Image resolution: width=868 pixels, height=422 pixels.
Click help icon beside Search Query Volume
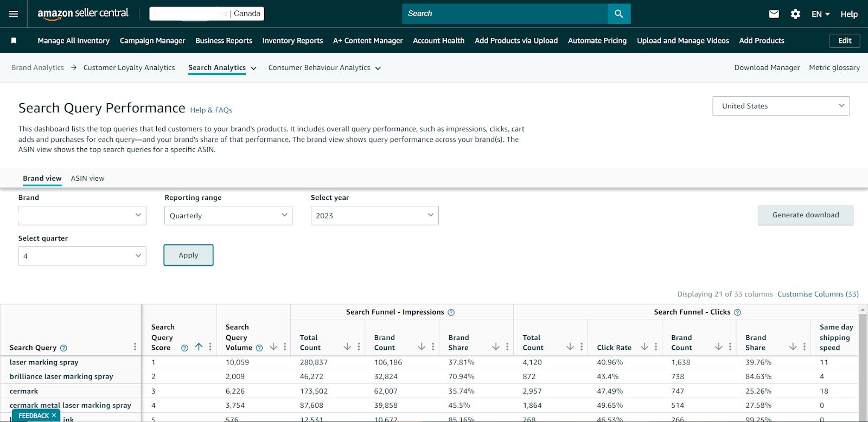coord(259,348)
